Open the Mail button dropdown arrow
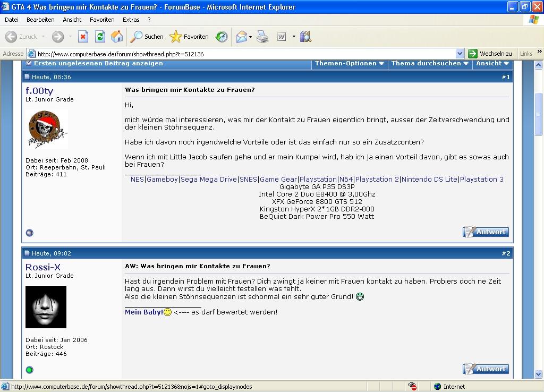544x392 pixels. [x=251, y=37]
